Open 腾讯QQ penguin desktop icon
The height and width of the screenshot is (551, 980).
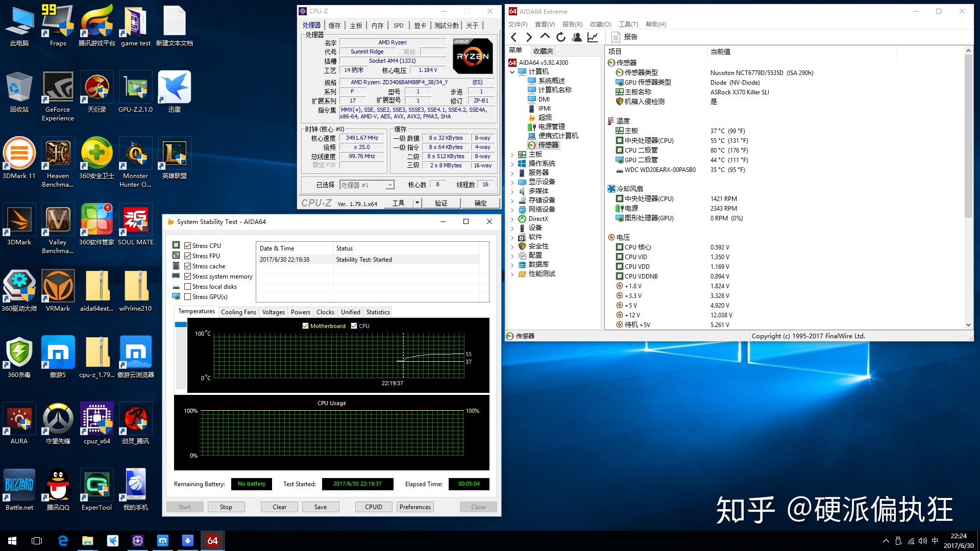[58, 490]
